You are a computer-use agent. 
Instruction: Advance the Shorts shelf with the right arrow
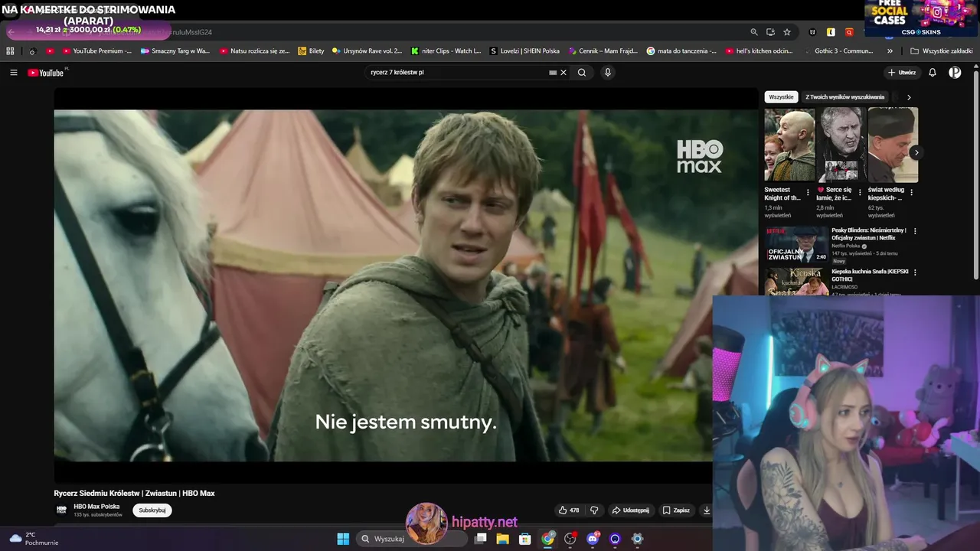point(916,152)
